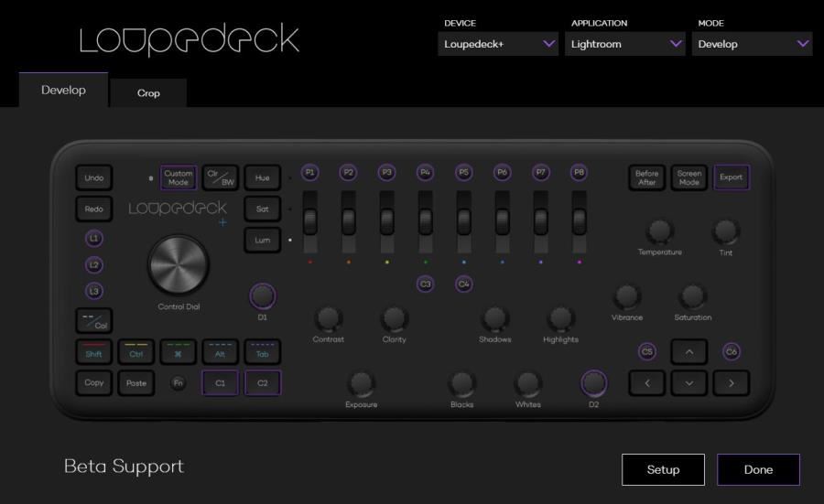Select the red color wheel slider under P1
Screen dimensions: 824x504
[309, 221]
